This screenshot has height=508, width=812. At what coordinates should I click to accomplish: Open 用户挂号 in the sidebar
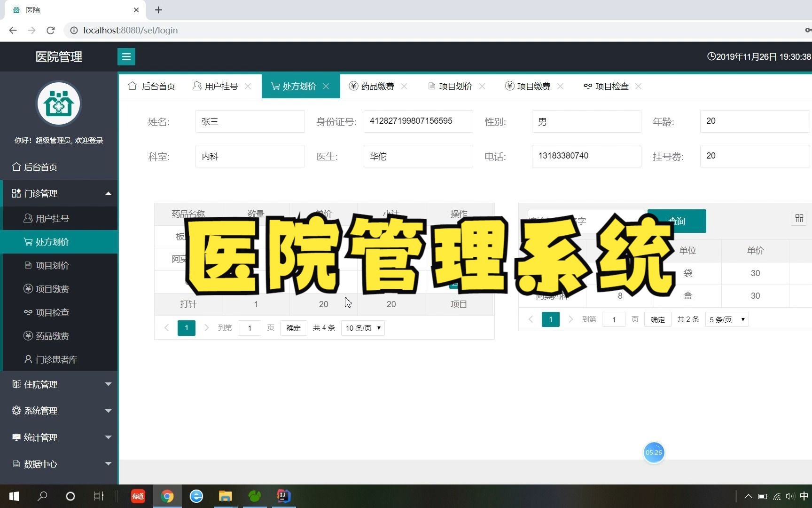tap(59, 218)
